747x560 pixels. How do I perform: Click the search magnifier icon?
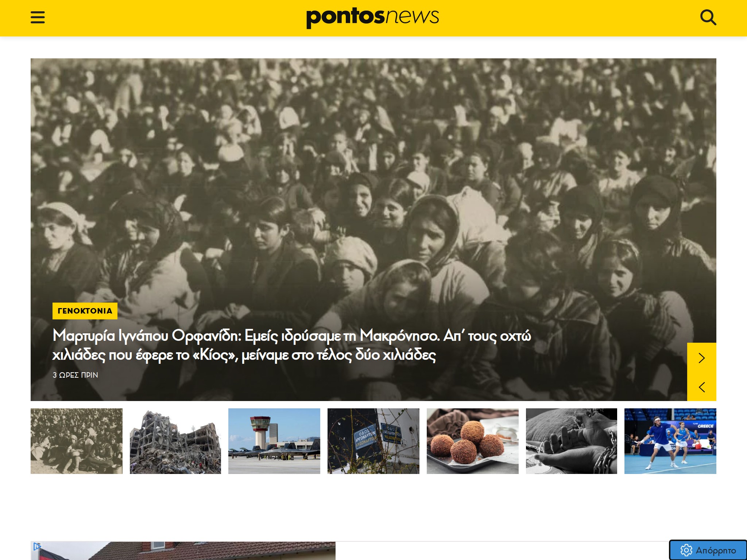point(708,17)
